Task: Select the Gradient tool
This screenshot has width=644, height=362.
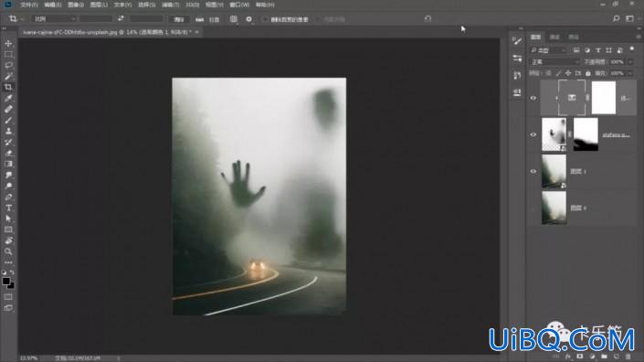Action: [8, 164]
